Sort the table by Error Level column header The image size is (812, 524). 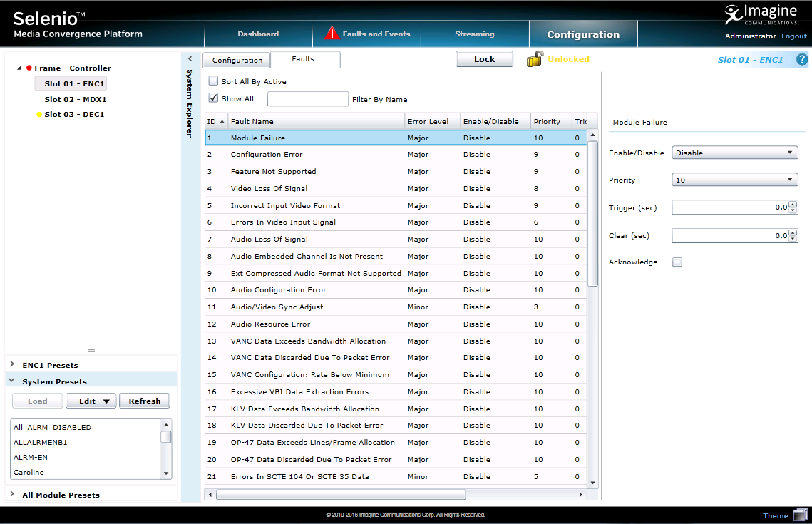433,121
